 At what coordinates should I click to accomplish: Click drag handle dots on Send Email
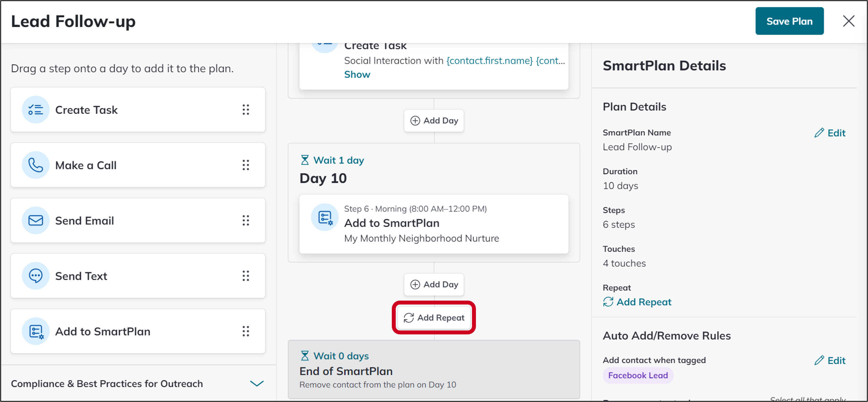pos(246,220)
